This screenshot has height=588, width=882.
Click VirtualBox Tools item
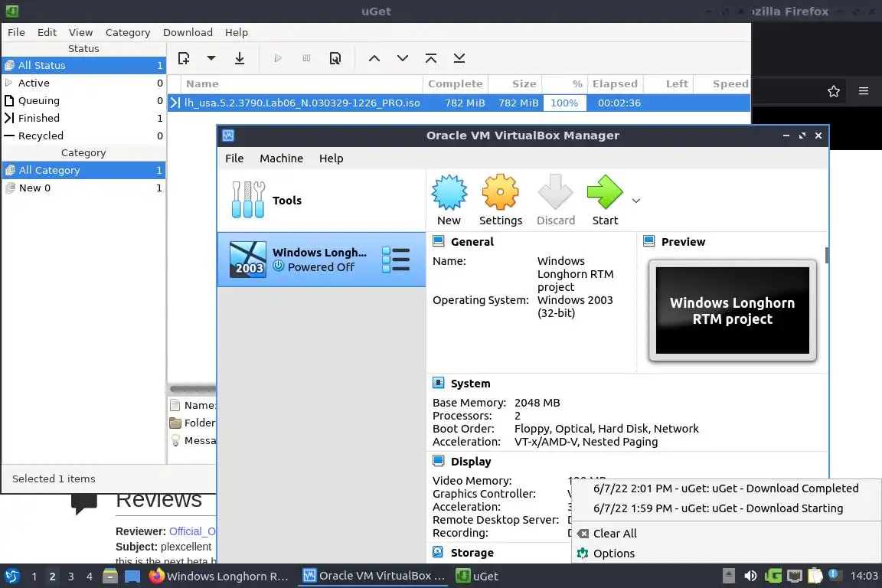click(x=322, y=201)
